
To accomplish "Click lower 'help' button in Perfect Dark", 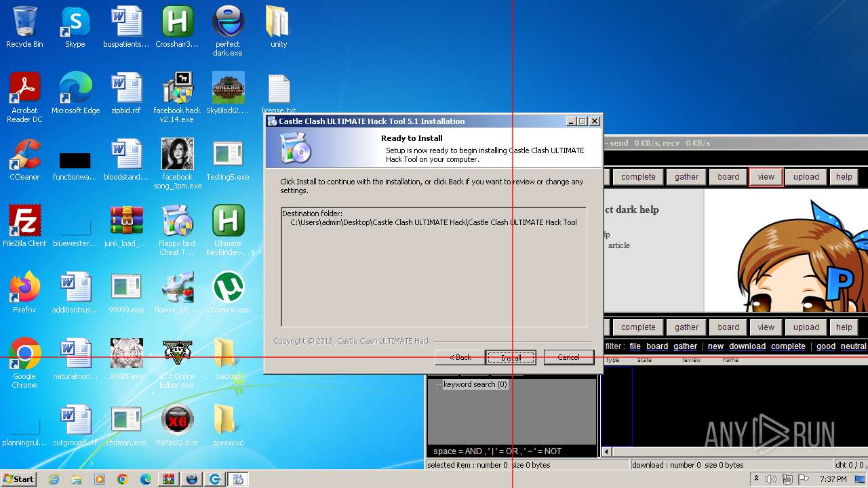I will pos(844,327).
